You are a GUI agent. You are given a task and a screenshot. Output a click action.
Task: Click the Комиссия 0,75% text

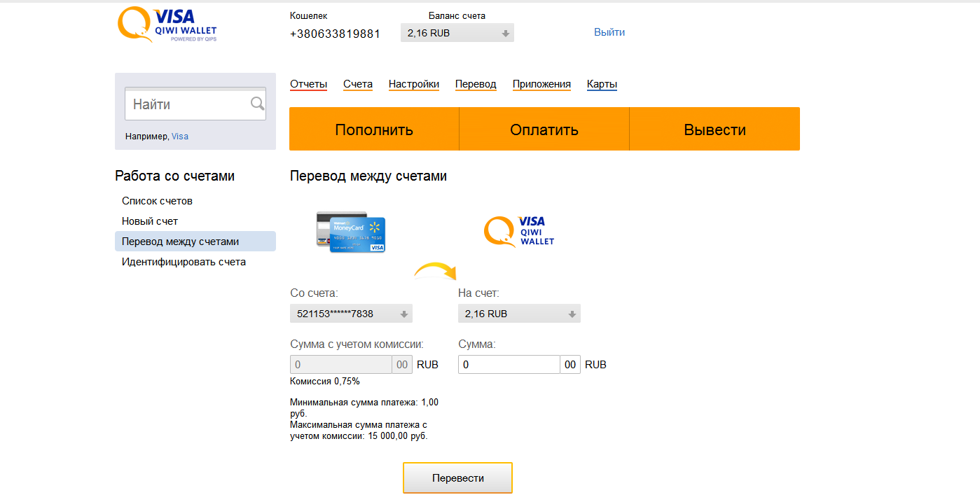pos(325,382)
